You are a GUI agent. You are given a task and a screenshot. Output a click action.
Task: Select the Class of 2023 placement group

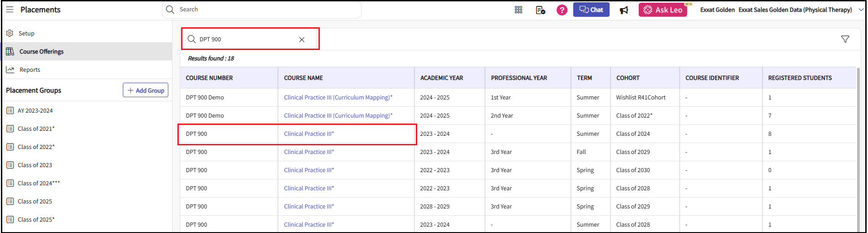tap(35, 165)
